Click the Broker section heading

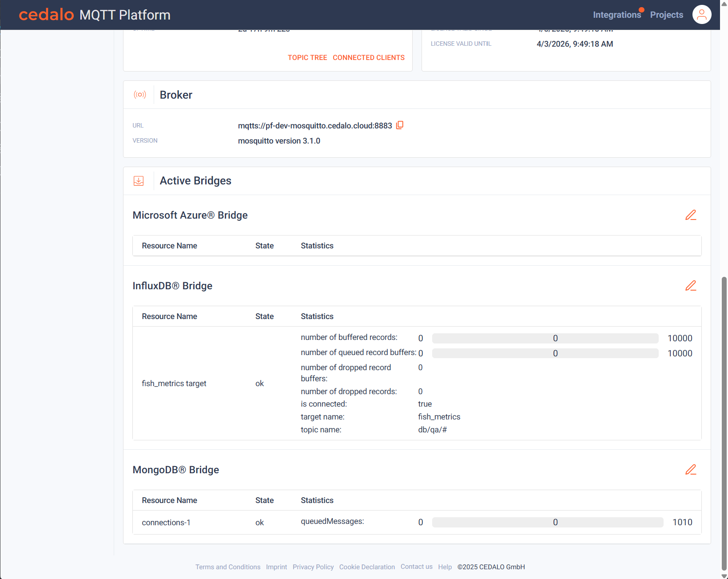(x=176, y=95)
